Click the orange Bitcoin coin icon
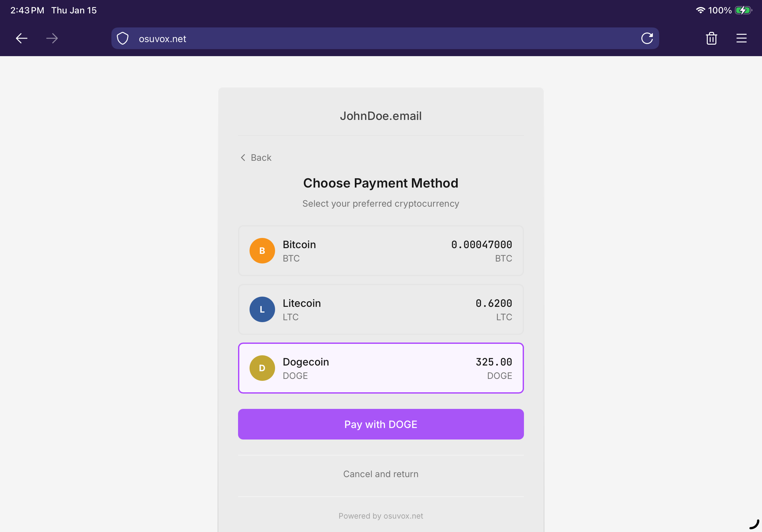Viewport: 762px width, 532px height. point(262,251)
